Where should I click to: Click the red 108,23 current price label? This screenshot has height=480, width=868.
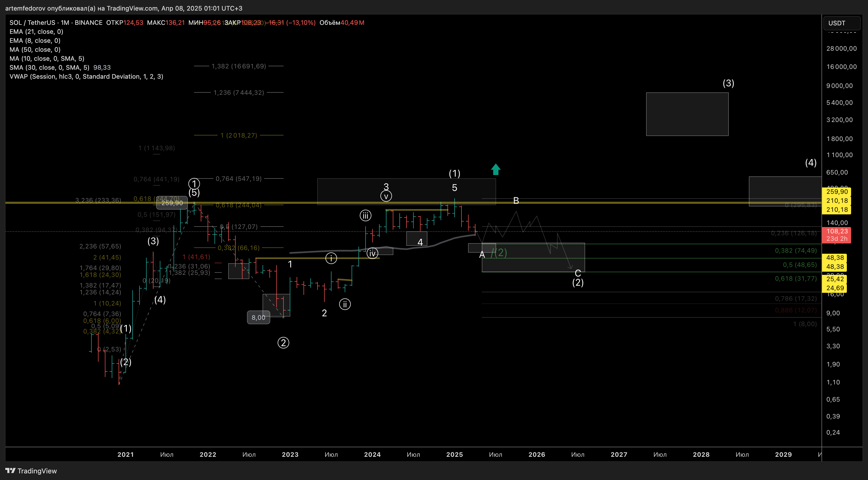tap(837, 235)
